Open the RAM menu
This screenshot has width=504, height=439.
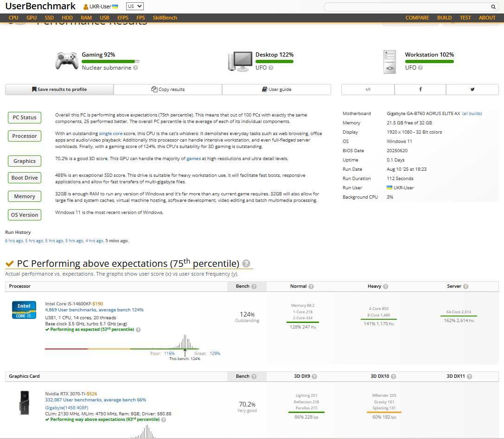click(x=86, y=18)
